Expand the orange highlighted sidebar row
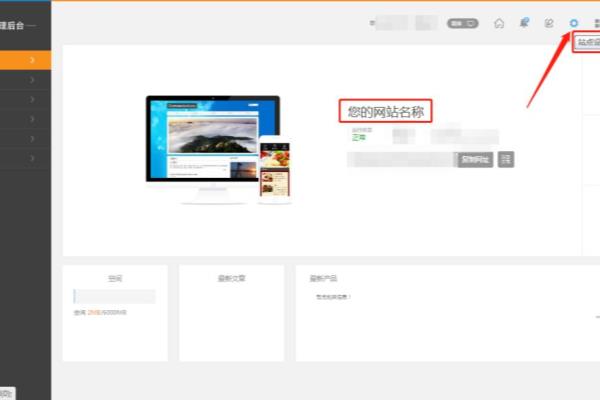The width and height of the screenshot is (600, 400). coord(25,60)
